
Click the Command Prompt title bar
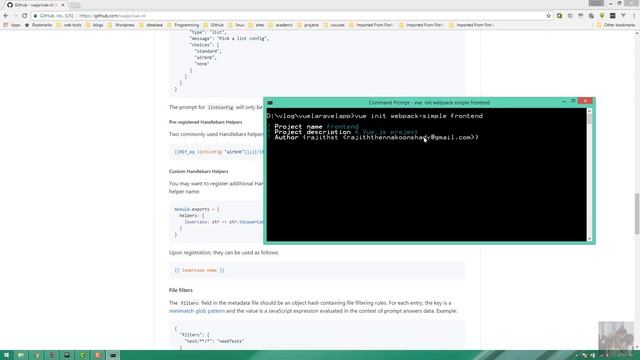pyautogui.click(x=429, y=102)
